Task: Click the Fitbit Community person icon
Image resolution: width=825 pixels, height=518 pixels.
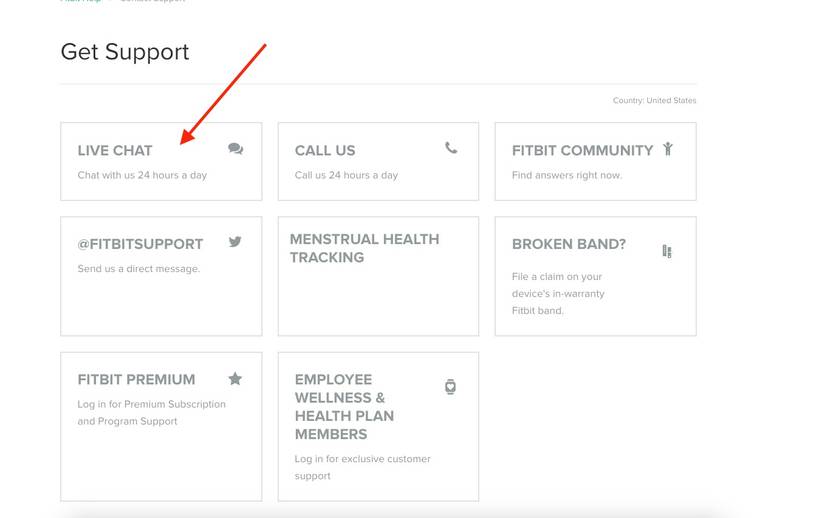Action: pyautogui.click(x=668, y=149)
